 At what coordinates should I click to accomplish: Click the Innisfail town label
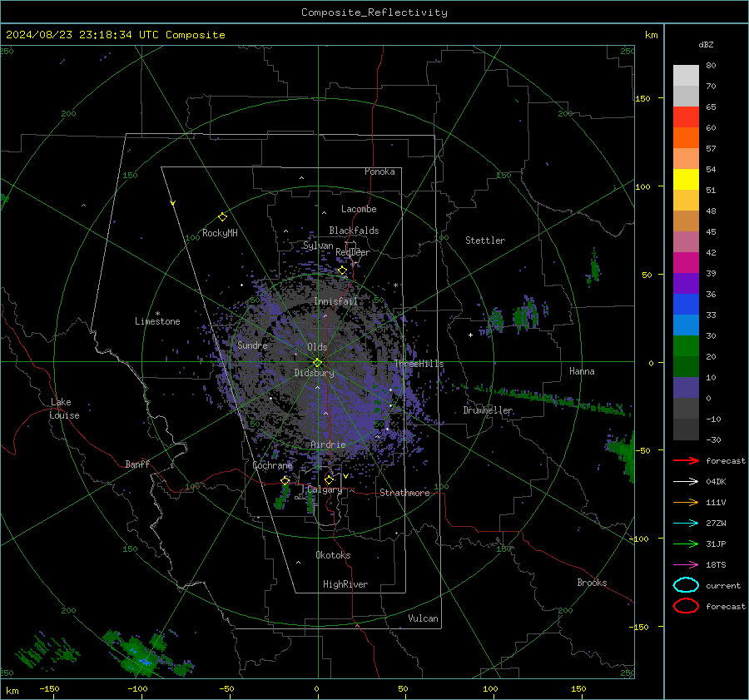click(x=335, y=301)
